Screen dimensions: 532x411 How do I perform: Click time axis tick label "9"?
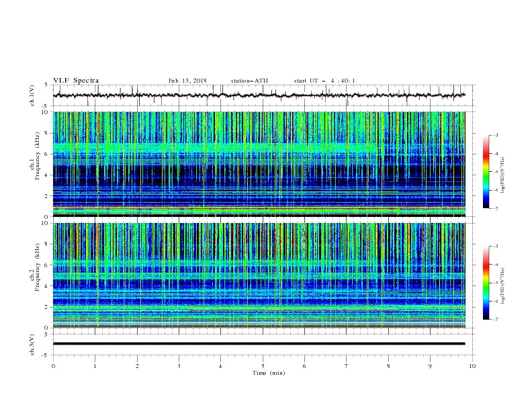(430, 366)
